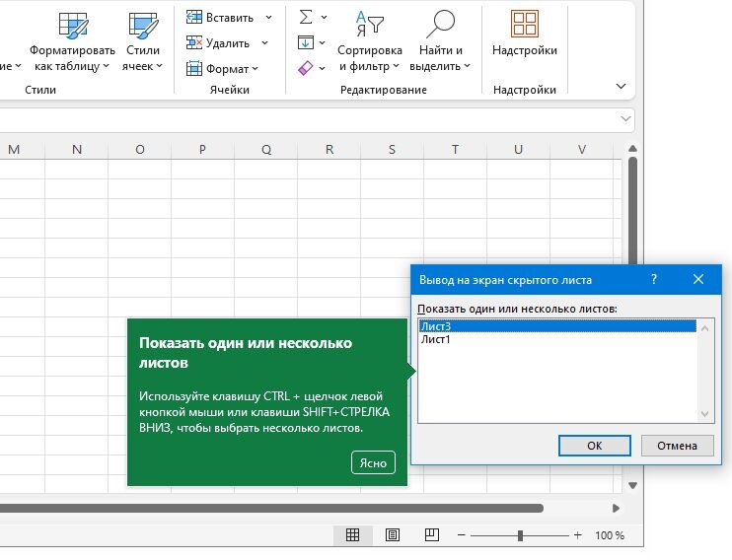Zoom out with minus button
This screenshot has height=560, width=732.
point(462,535)
